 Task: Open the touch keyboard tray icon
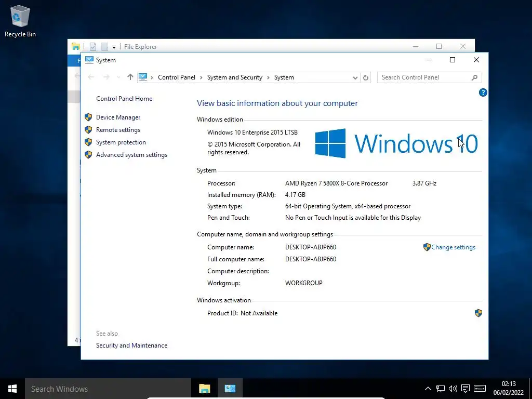pyautogui.click(x=480, y=389)
